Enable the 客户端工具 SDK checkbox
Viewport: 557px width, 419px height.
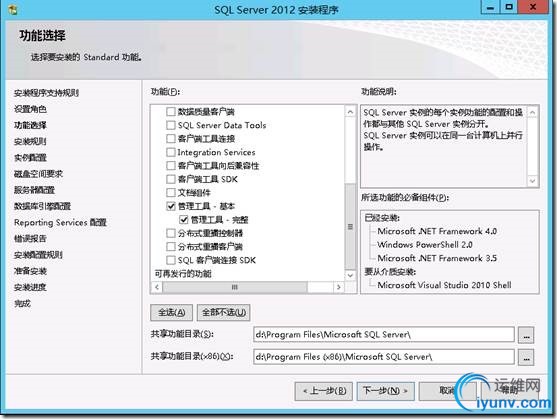(171, 179)
